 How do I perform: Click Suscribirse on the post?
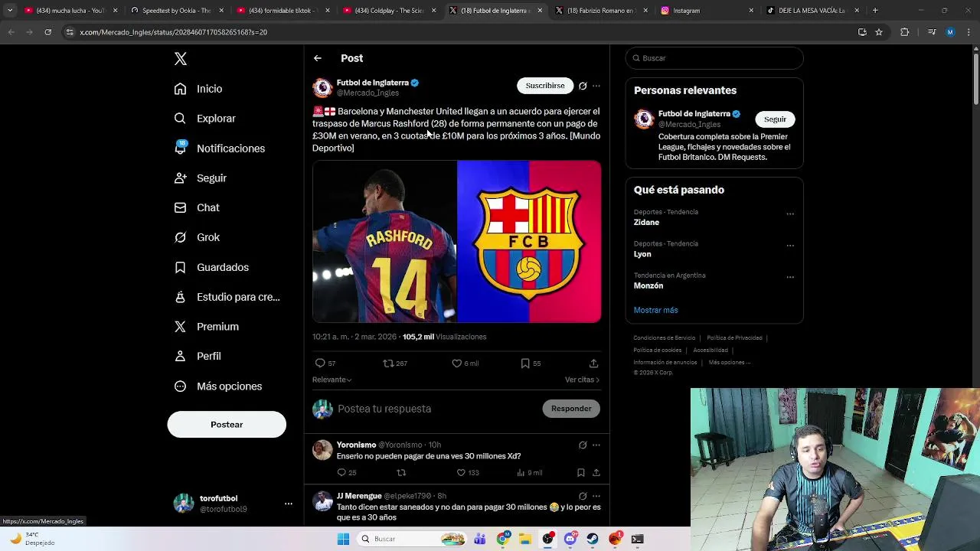pyautogui.click(x=545, y=86)
